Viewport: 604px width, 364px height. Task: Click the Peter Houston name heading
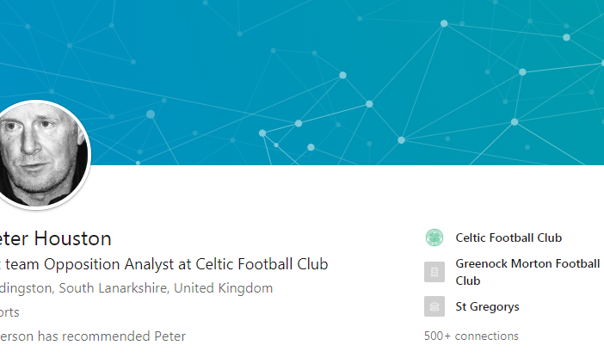[x=56, y=238]
